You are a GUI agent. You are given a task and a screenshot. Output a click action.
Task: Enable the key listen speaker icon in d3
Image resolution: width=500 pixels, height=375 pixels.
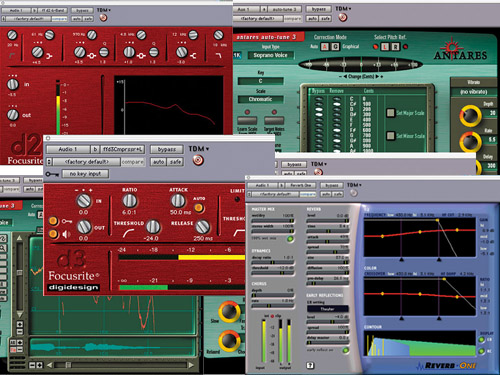[x=53, y=234]
